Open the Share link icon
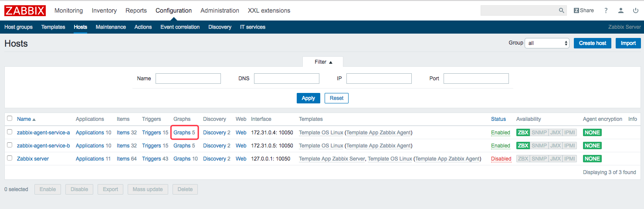 tap(584, 10)
